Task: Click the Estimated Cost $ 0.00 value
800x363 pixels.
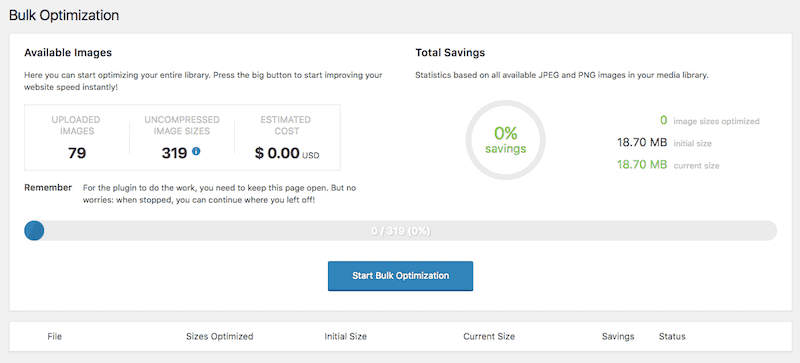Action: 277,153
